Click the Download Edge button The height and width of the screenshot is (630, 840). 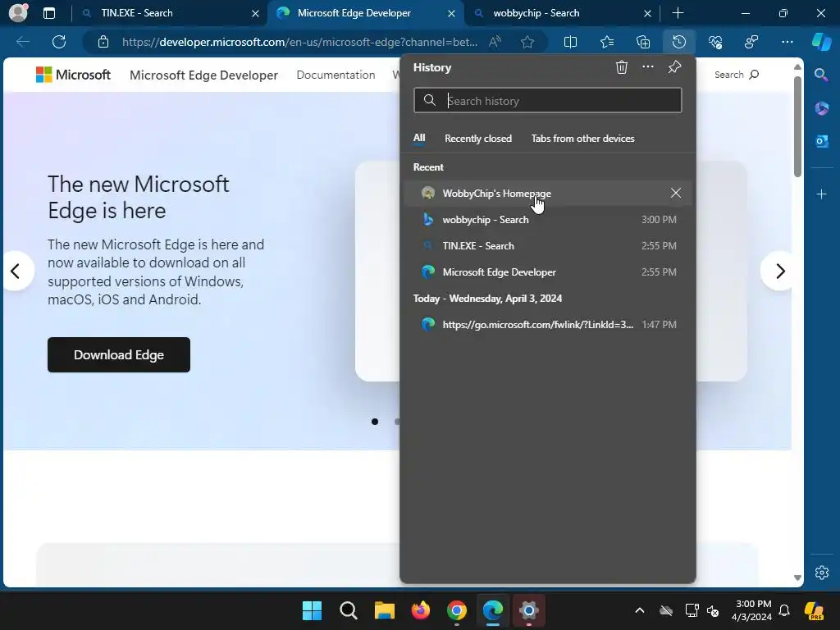(118, 354)
